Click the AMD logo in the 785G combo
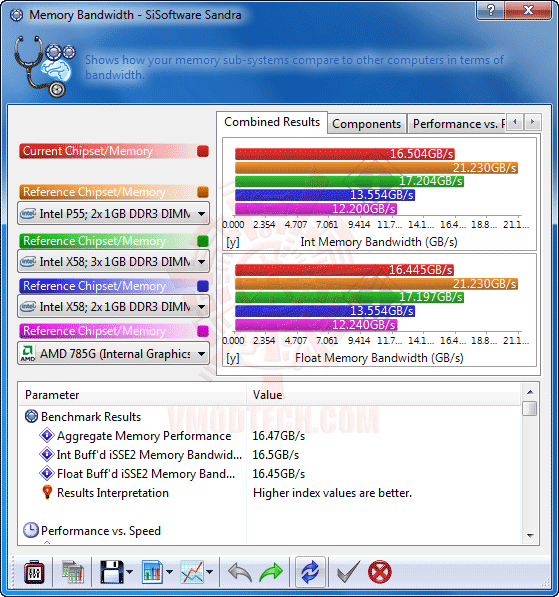Image resolution: width=559 pixels, height=597 pixels. coord(28,353)
